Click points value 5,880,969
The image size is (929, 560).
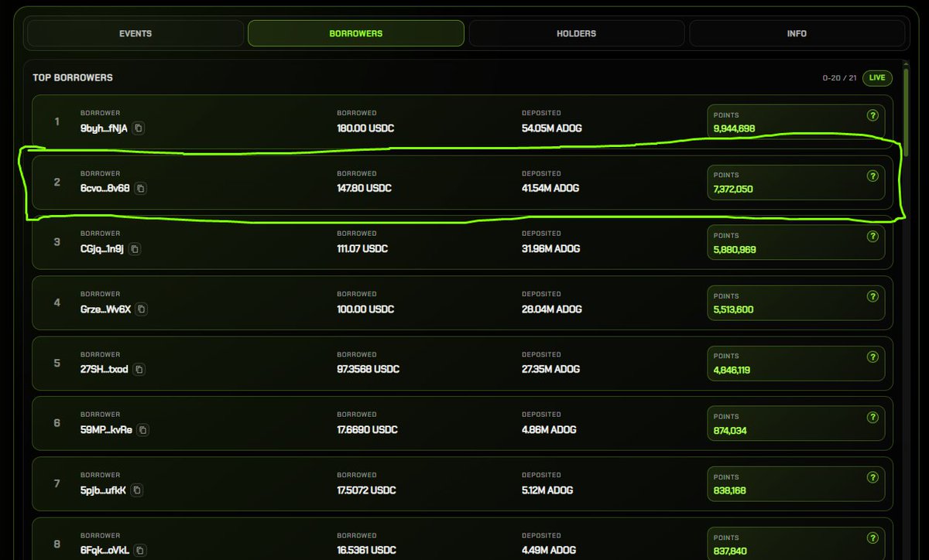(735, 249)
